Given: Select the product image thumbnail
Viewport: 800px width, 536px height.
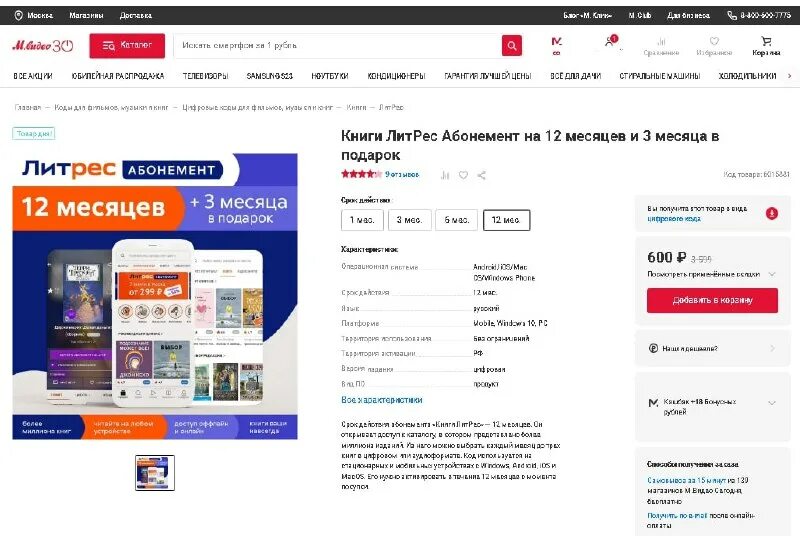Looking at the screenshot, I should pos(155,473).
